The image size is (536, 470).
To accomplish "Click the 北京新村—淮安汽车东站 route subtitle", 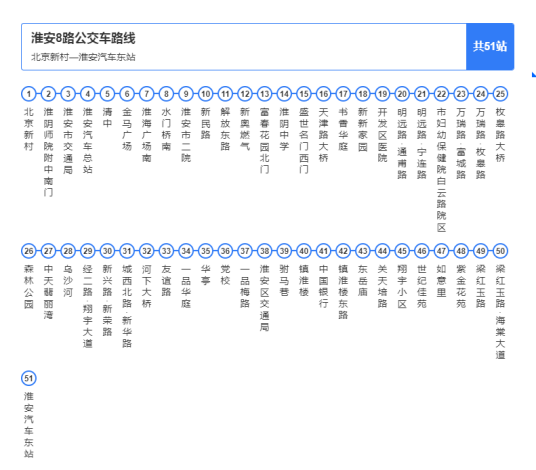I will (83, 57).
